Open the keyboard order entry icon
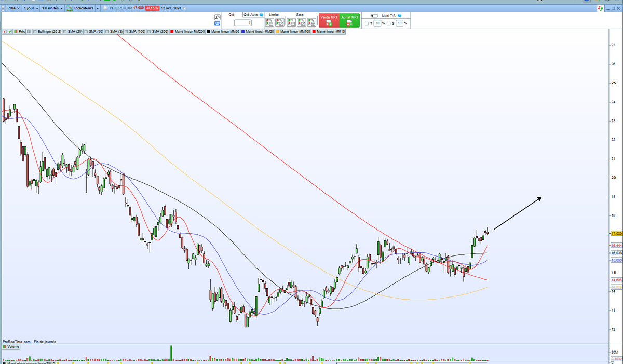The width and height of the screenshot is (623, 364). 218,23
